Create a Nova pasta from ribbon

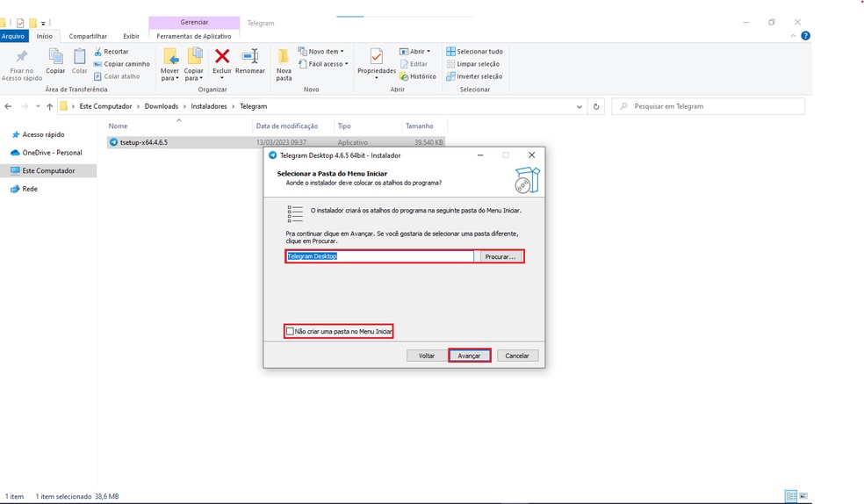coord(284,64)
